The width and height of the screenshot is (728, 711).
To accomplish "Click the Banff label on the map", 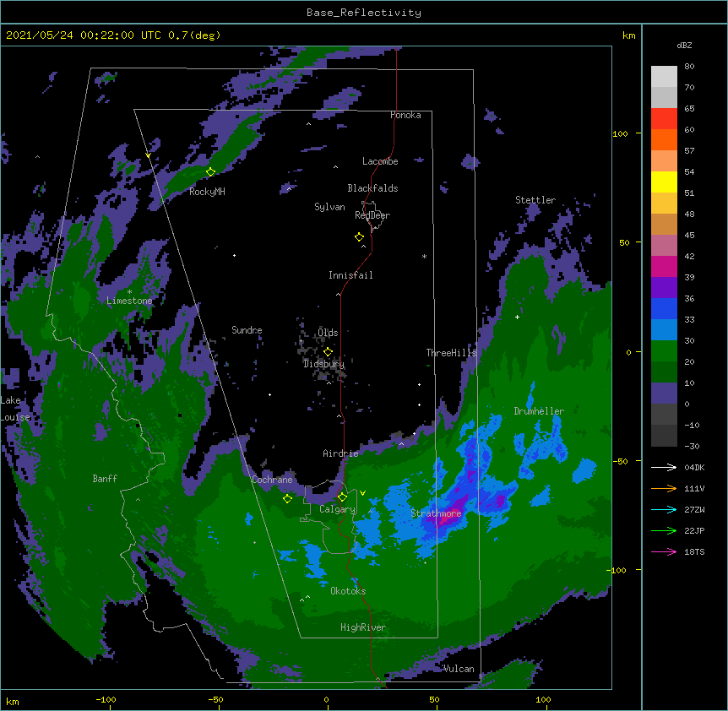I will [x=105, y=479].
